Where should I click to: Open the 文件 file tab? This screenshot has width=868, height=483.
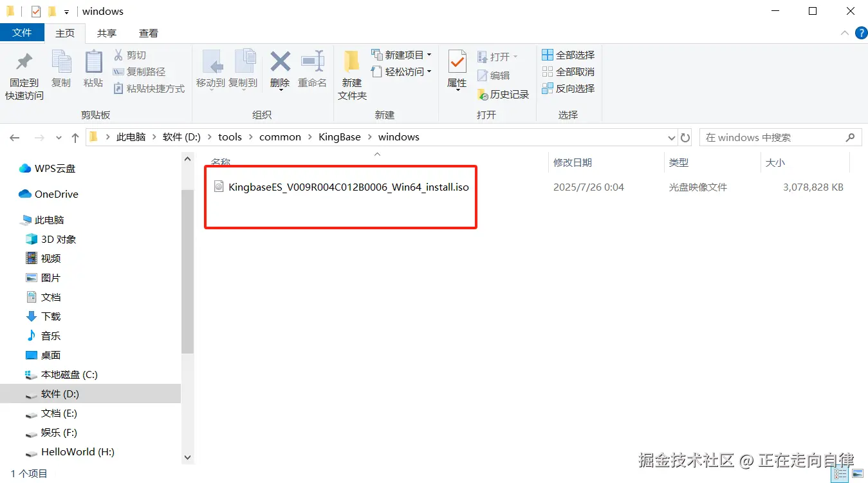pyautogui.click(x=22, y=33)
